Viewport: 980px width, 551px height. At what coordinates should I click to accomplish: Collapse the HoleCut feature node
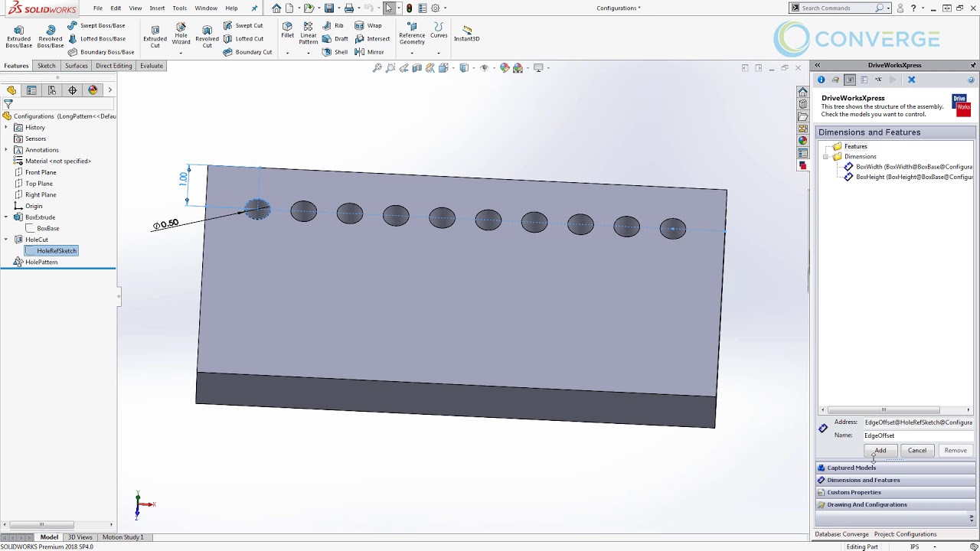[x=6, y=240]
